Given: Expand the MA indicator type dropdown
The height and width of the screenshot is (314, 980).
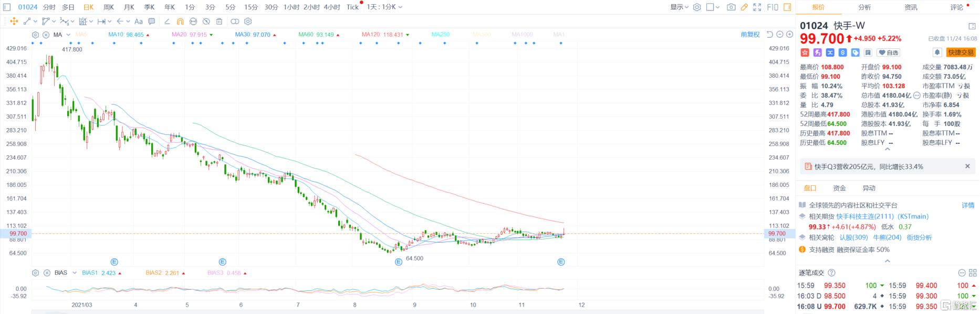Looking at the screenshot, I should coord(68,35).
